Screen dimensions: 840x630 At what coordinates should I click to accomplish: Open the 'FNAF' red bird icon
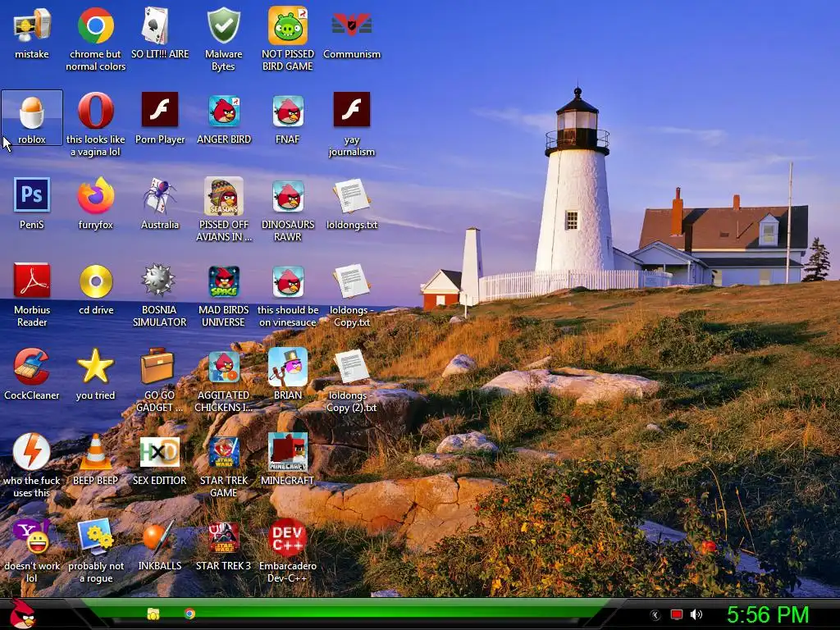click(x=288, y=111)
